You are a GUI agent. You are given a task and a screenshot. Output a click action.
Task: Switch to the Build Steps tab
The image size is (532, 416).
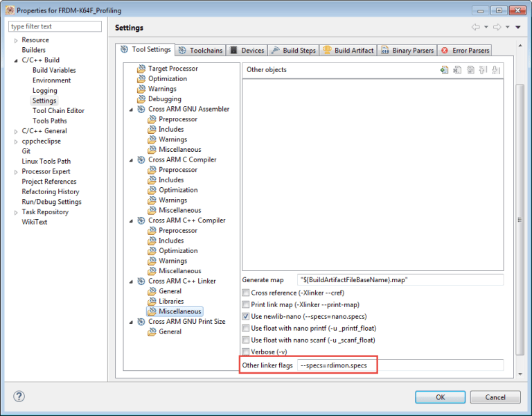pyautogui.click(x=294, y=50)
